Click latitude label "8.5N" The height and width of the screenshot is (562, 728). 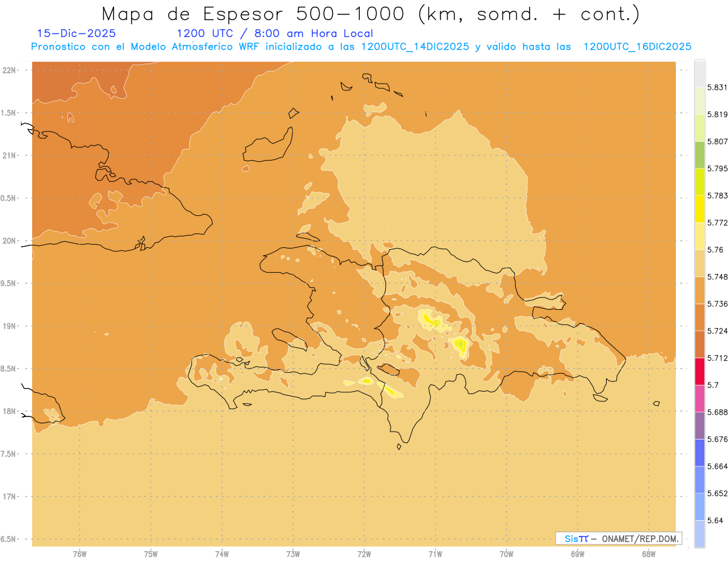coord(9,369)
